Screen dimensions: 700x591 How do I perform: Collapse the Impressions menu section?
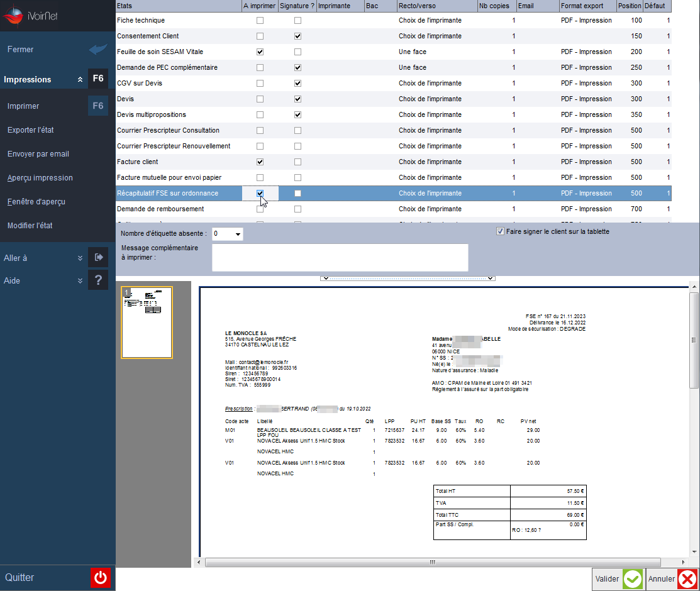pos(80,79)
